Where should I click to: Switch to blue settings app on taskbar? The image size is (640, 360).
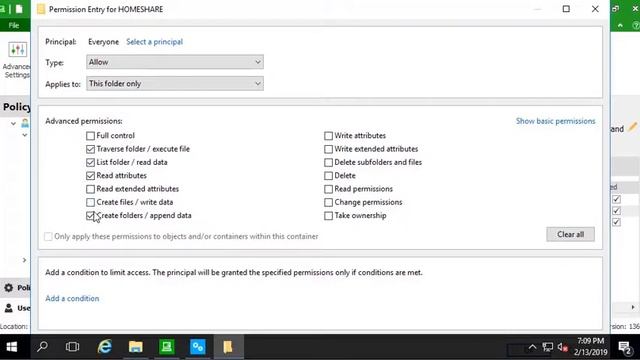tap(198, 347)
